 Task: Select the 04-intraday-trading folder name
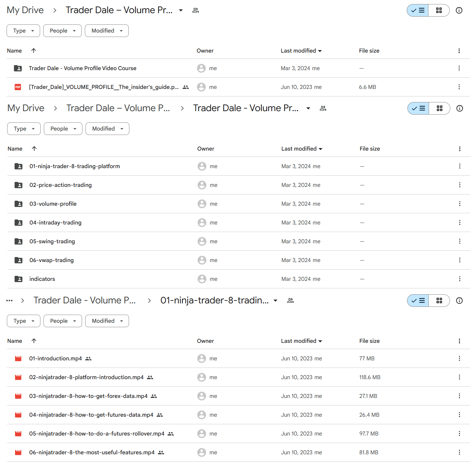click(55, 223)
